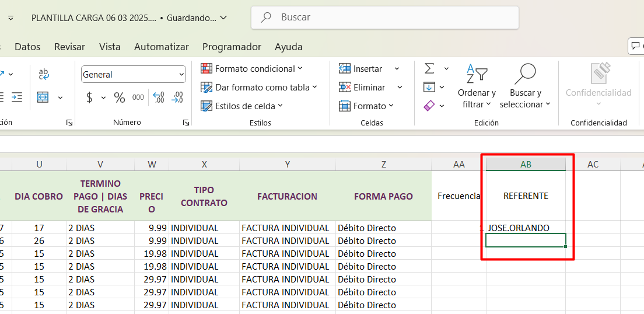Switch to the Programador tab
644x314 pixels.
(232, 47)
